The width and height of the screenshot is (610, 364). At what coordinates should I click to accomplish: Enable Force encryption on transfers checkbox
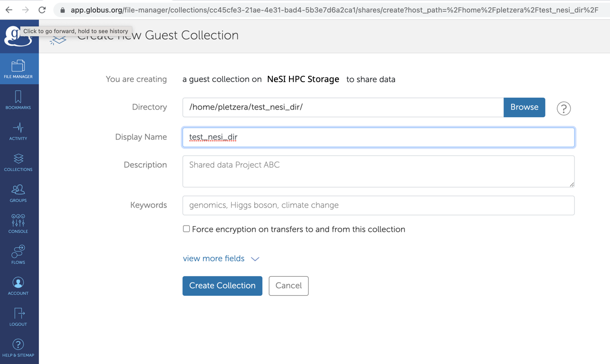(186, 229)
